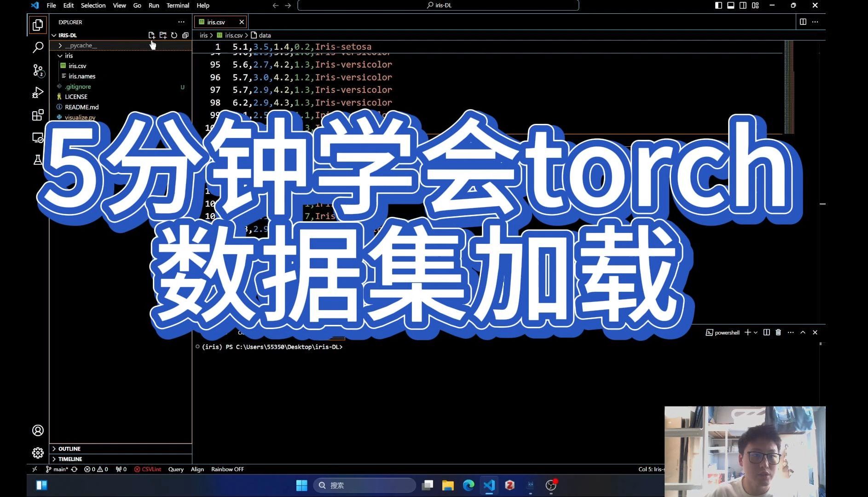Click Align in the status bar

(x=197, y=469)
